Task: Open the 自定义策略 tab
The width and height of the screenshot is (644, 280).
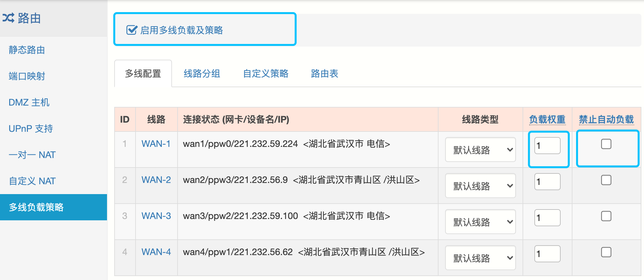Action: tap(266, 73)
